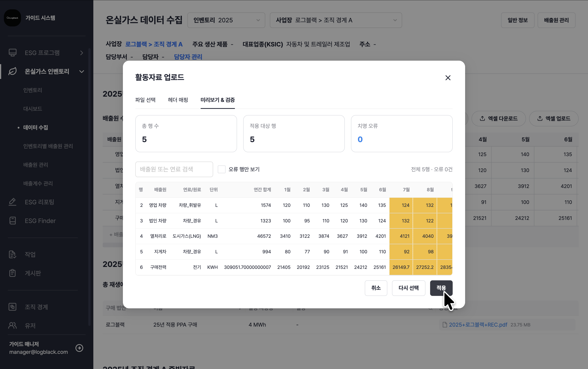The height and width of the screenshot is (369, 588).
Task: Click the 다시 선택 button
Action: pyautogui.click(x=408, y=288)
